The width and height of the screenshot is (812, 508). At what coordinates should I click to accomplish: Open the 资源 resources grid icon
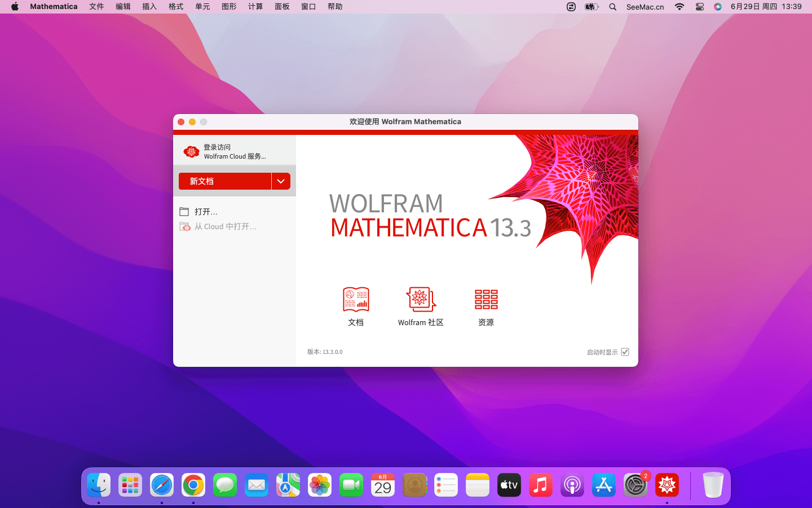coord(486,299)
